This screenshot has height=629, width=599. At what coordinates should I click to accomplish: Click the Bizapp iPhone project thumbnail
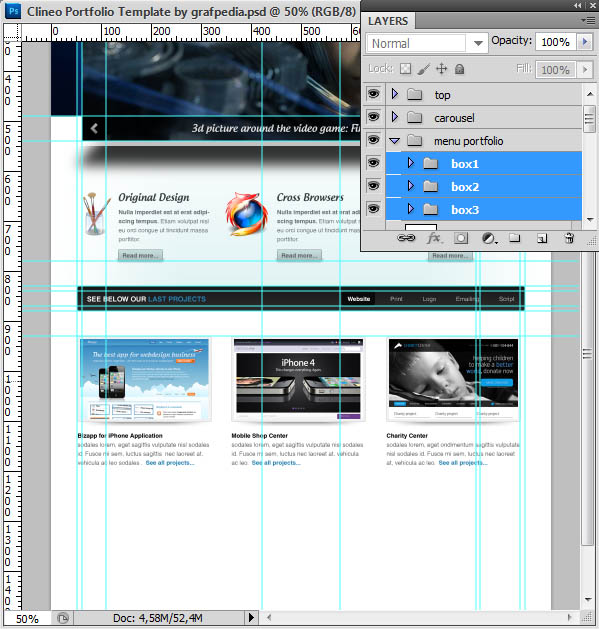tap(144, 379)
